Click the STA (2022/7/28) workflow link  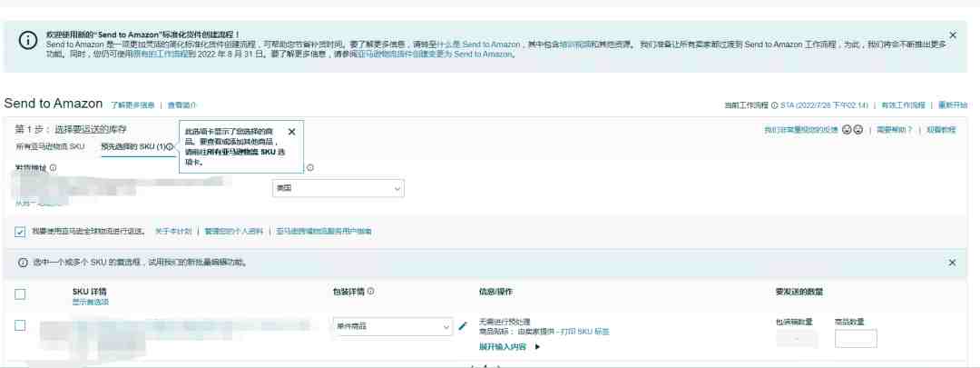[x=824, y=105]
